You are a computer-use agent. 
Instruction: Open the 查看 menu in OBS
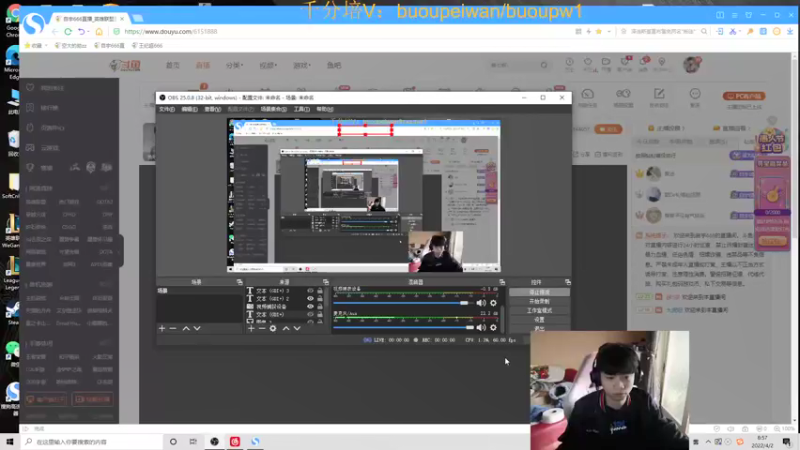[213, 109]
